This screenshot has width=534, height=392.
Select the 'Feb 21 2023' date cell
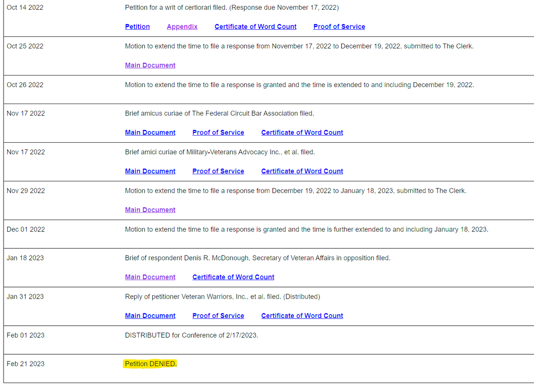[x=25, y=364]
